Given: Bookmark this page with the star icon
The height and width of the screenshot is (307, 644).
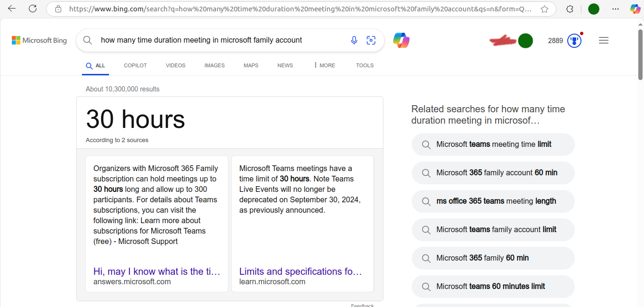Looking at the screenshot, I should coord(544,9).
